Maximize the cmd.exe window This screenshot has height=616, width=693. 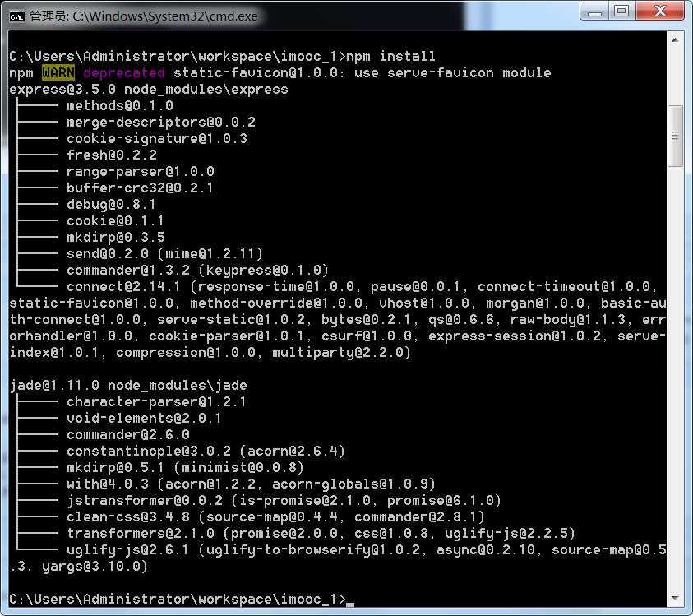[x=622, y=12]
